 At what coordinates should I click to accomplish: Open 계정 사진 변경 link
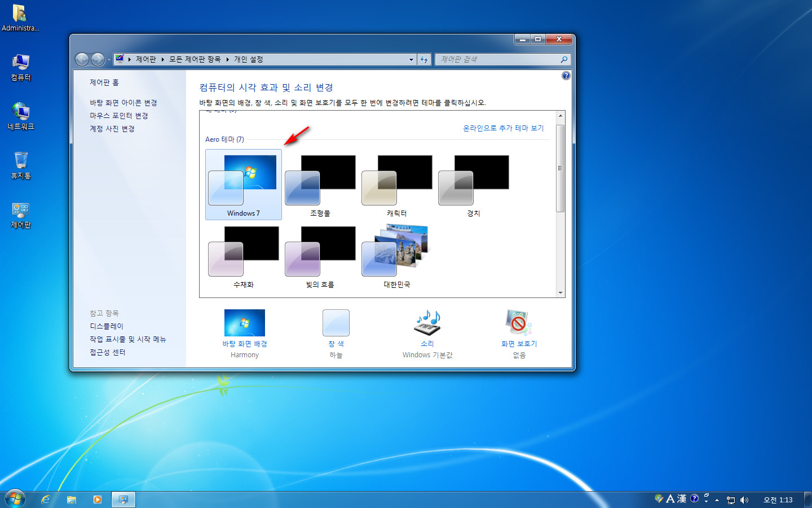coord(112,129)
